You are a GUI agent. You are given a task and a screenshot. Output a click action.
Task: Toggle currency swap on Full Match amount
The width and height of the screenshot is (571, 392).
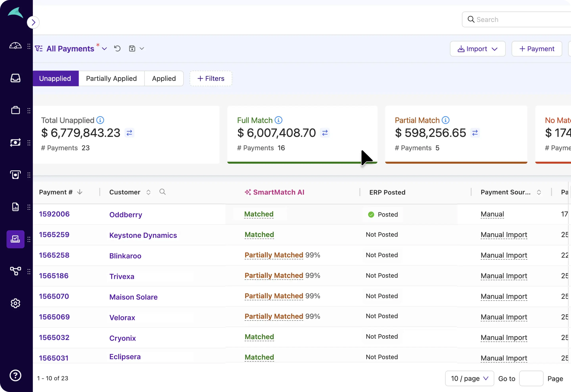325,133
